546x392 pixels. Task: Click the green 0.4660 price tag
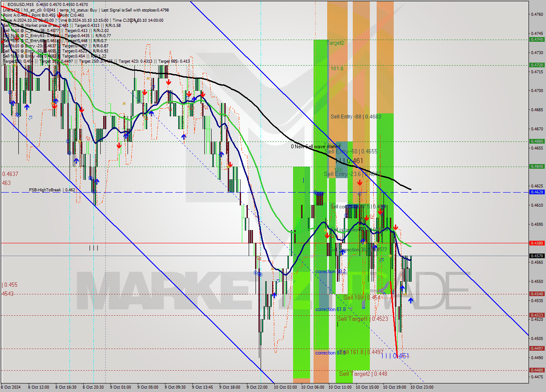536,141
